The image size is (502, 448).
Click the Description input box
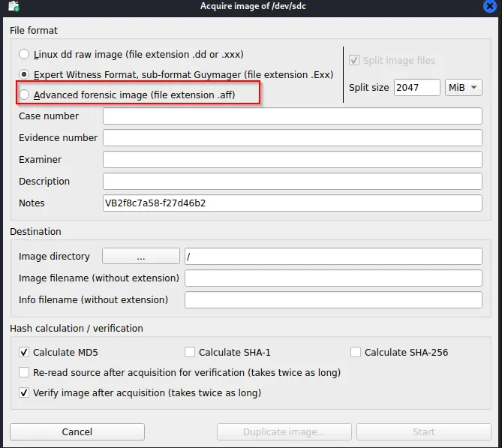click(292, 182)
